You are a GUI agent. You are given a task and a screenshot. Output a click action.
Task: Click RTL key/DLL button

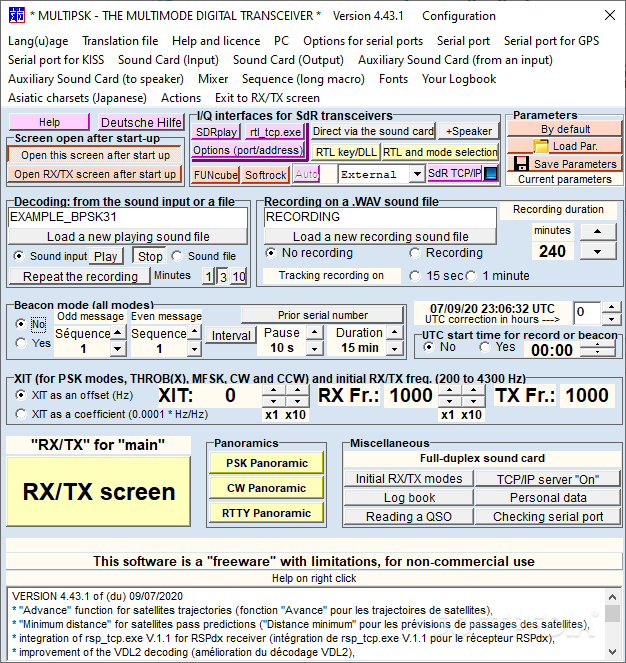point(346,152)
